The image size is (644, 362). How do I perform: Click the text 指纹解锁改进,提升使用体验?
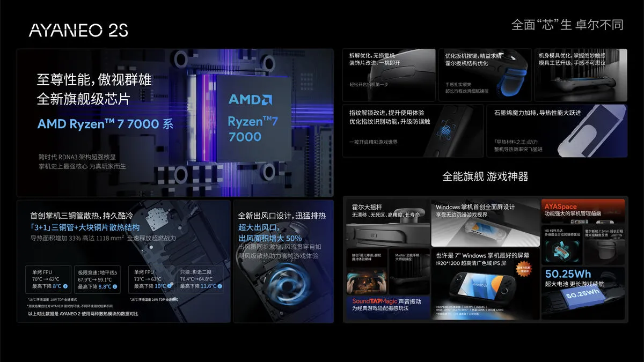click(x=386, y=113)
